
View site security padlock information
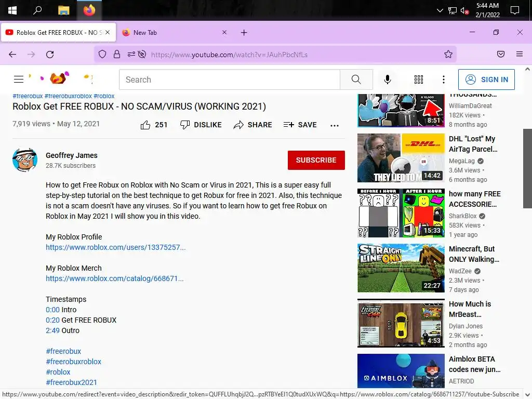coord(117,54)
